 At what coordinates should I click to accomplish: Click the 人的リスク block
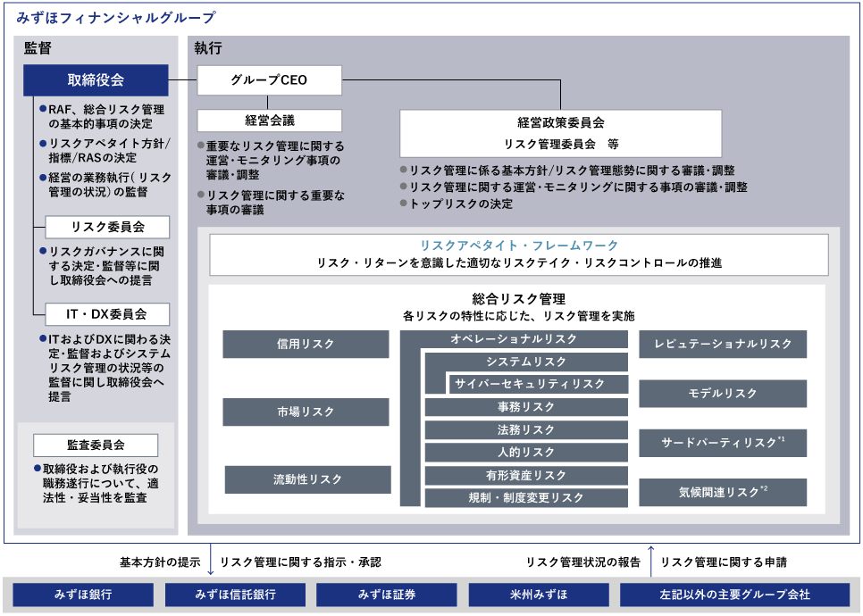tap(526, 452)
